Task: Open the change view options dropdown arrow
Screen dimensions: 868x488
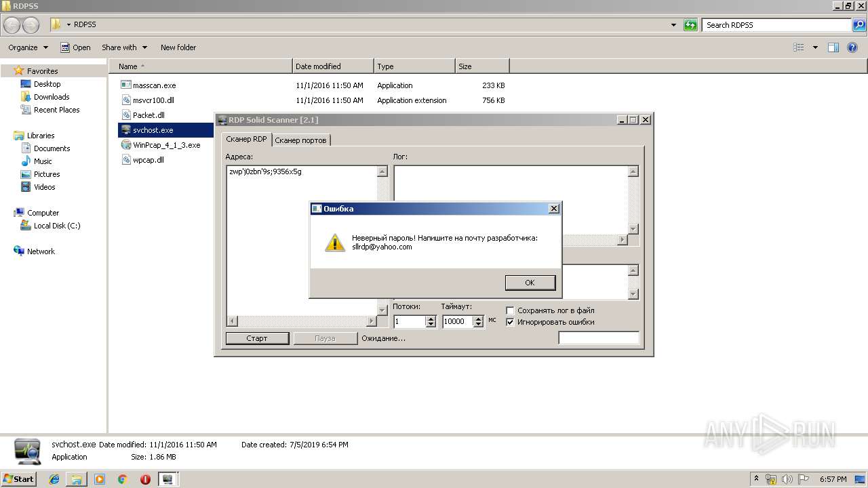Action: (815, 47)
